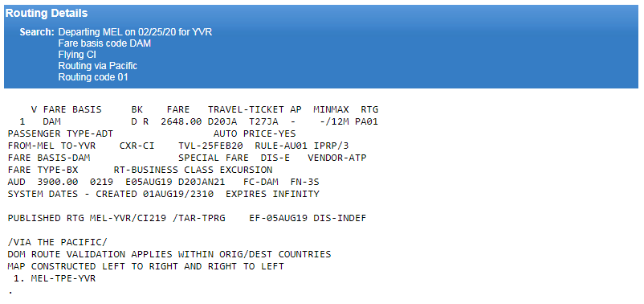Screen dimensions: 644x304
Task: Click the SYSTEM DATES created line
Action: [x=163, y=194]
